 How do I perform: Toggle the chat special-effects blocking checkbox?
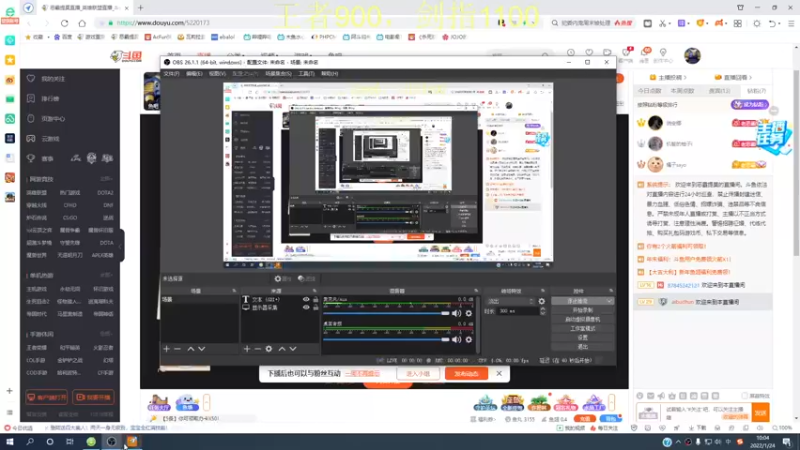745,396
